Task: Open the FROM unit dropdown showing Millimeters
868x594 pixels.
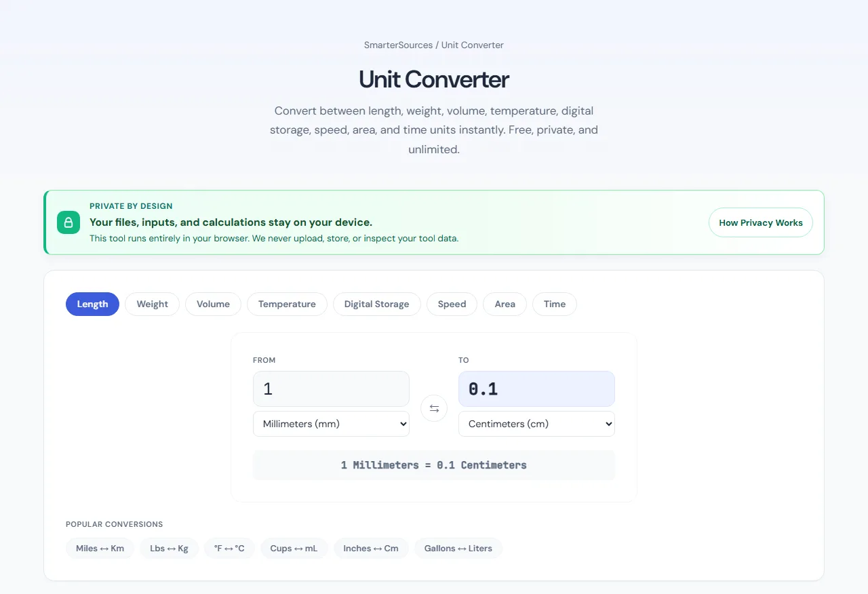Action: point(331,423)
